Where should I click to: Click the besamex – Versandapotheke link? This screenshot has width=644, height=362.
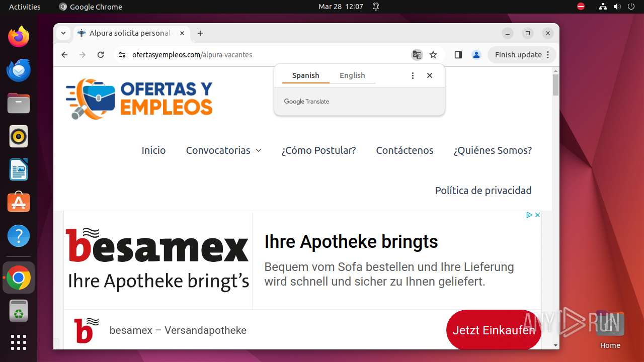coord(178,330)
